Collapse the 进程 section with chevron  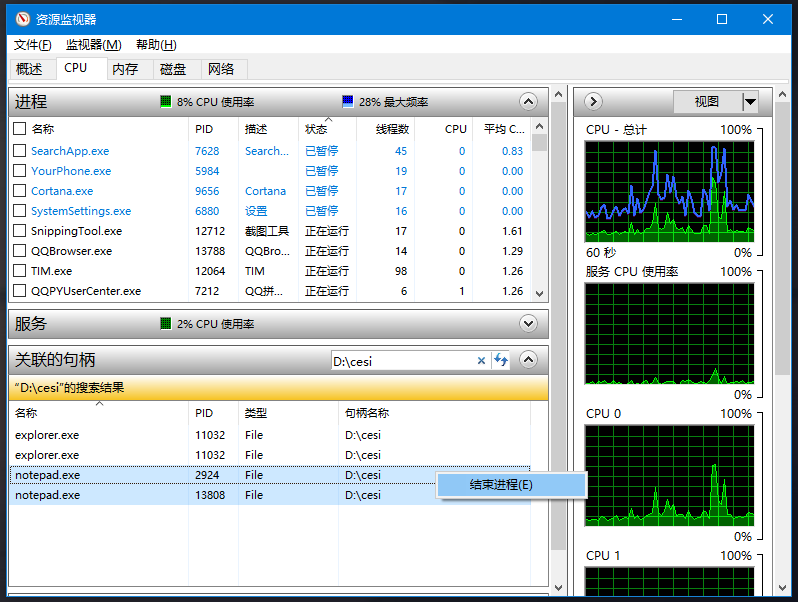[529, 101]
